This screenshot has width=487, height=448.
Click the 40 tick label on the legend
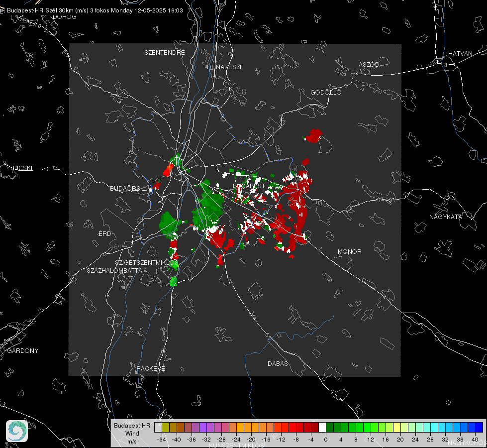point(475,440)
